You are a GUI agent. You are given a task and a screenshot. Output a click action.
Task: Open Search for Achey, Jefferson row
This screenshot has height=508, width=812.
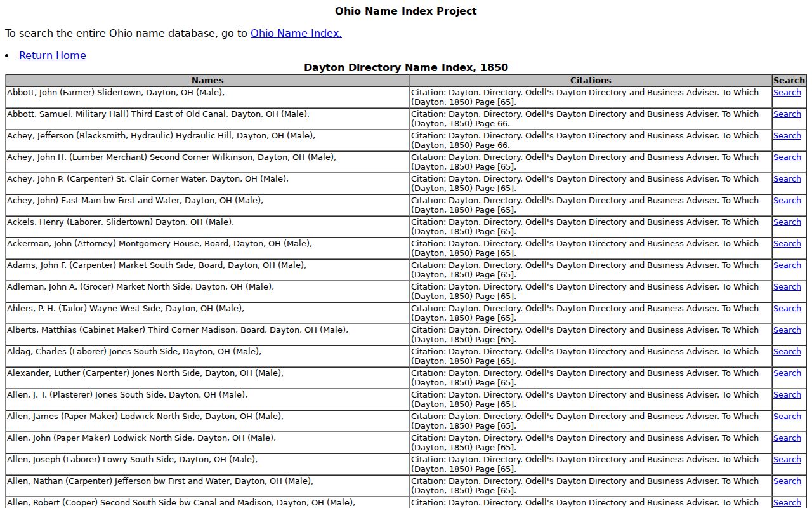[x=787, y=136]
